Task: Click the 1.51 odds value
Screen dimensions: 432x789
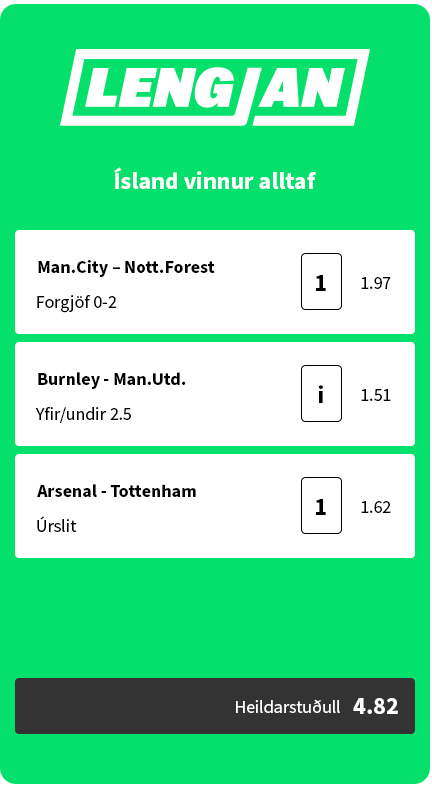Action: tap(376, 395)
